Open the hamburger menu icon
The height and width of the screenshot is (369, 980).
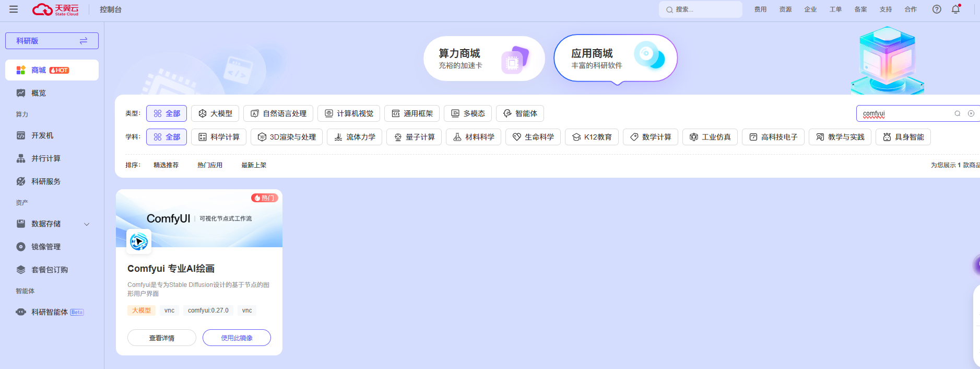point(14,9)
